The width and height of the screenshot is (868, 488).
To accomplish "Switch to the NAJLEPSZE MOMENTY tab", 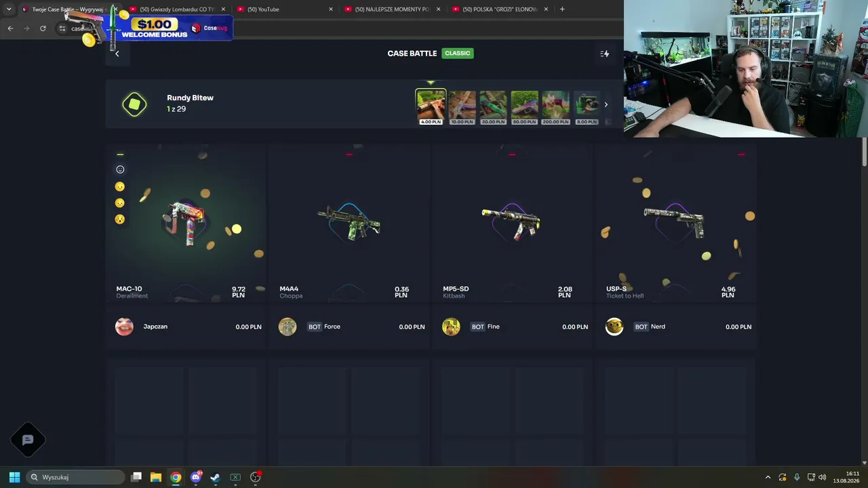I will [393, 9].
